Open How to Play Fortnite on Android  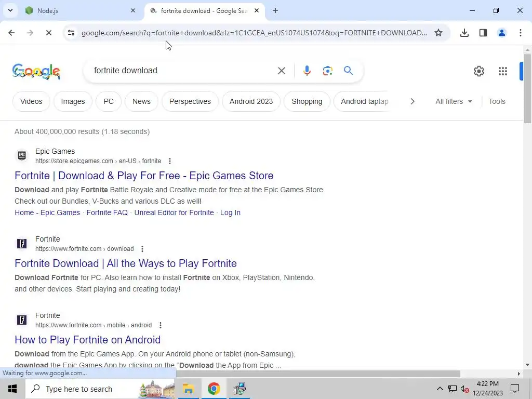point(87,340)
